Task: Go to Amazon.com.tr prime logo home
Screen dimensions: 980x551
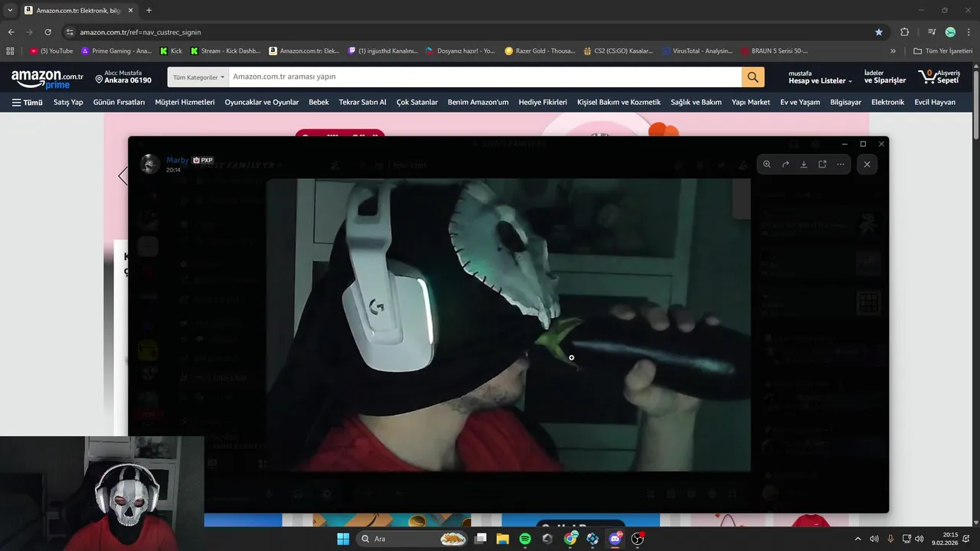Action: pos(47,78)
